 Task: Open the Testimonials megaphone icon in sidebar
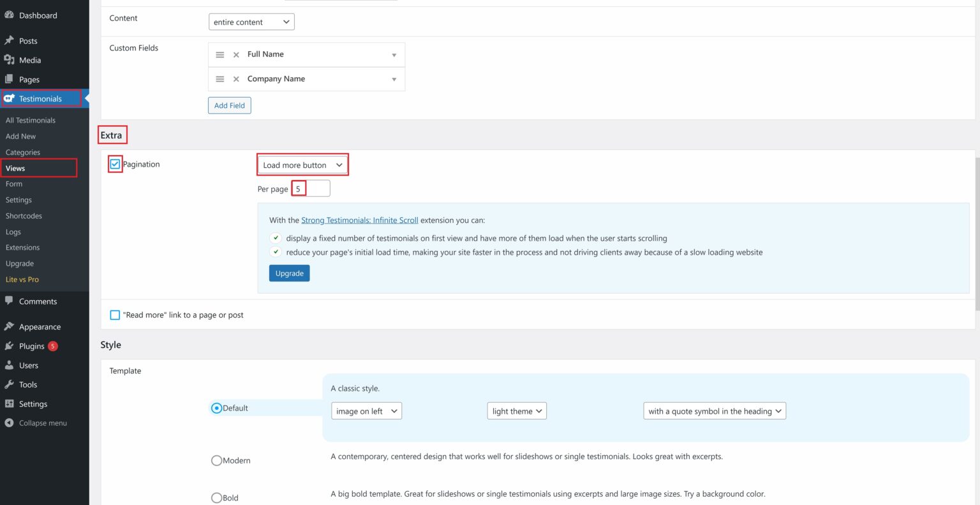(x=10, y=98)
